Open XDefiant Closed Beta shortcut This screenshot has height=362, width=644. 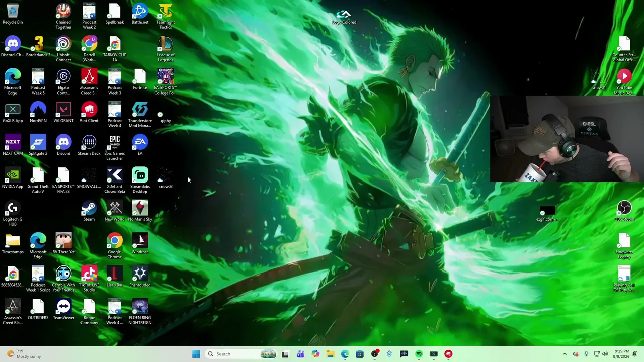click(x=114, y=180)
